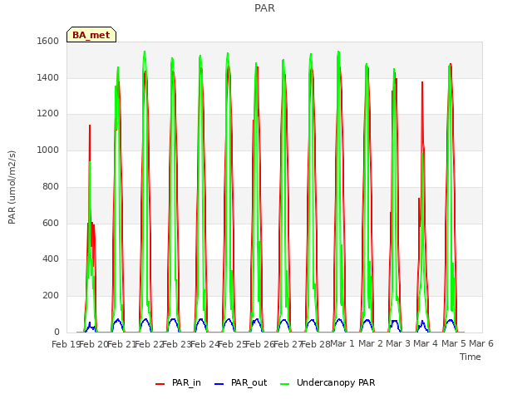Screen dimensions: 532x399
Task: Click the PAR chart title
Action: click(264, 7)
